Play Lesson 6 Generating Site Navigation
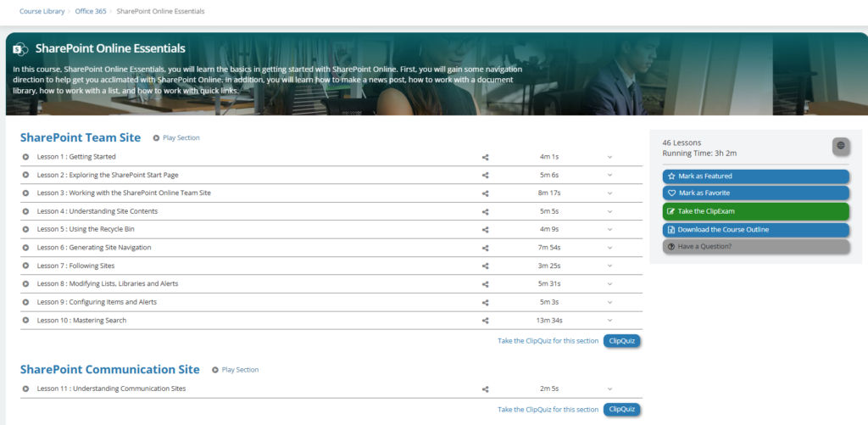 pyautogui.click(x=25, y=247)
